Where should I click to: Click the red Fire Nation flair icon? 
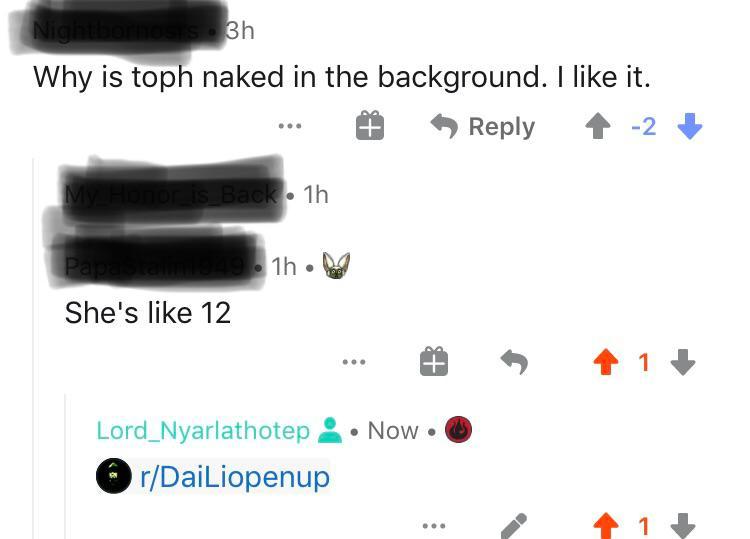[458, 429]
